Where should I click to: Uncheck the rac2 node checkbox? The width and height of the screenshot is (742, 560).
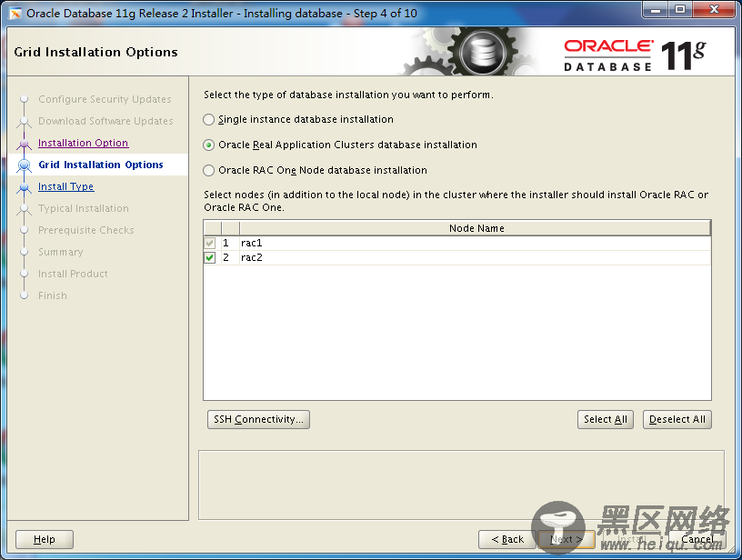click(x=210, y=258)
